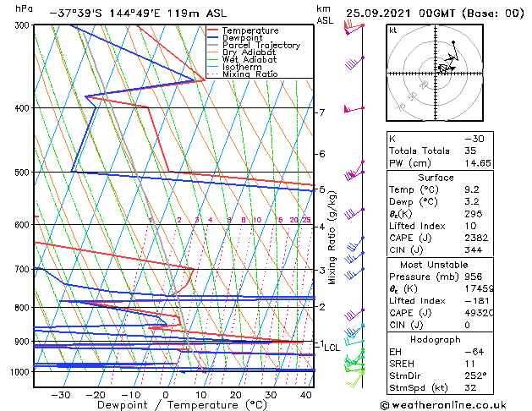
Task: Click the date '25.09.2021 00GMT (Base: 00)'
Action: point(435,14)
